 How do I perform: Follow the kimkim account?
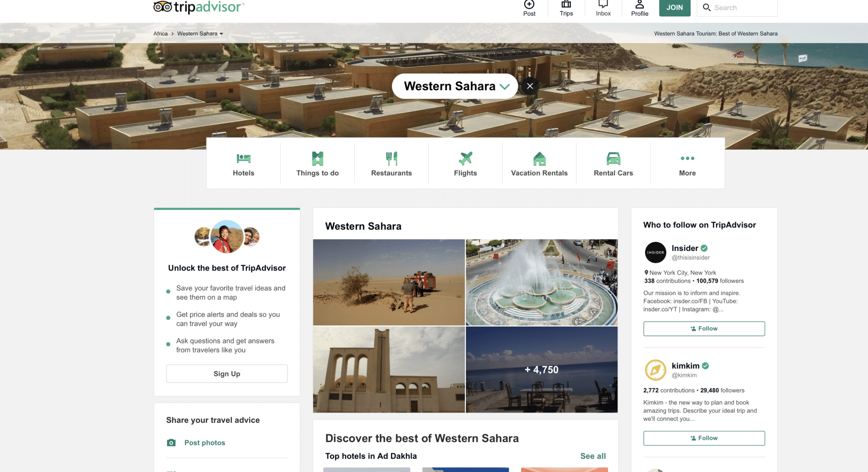704,438
